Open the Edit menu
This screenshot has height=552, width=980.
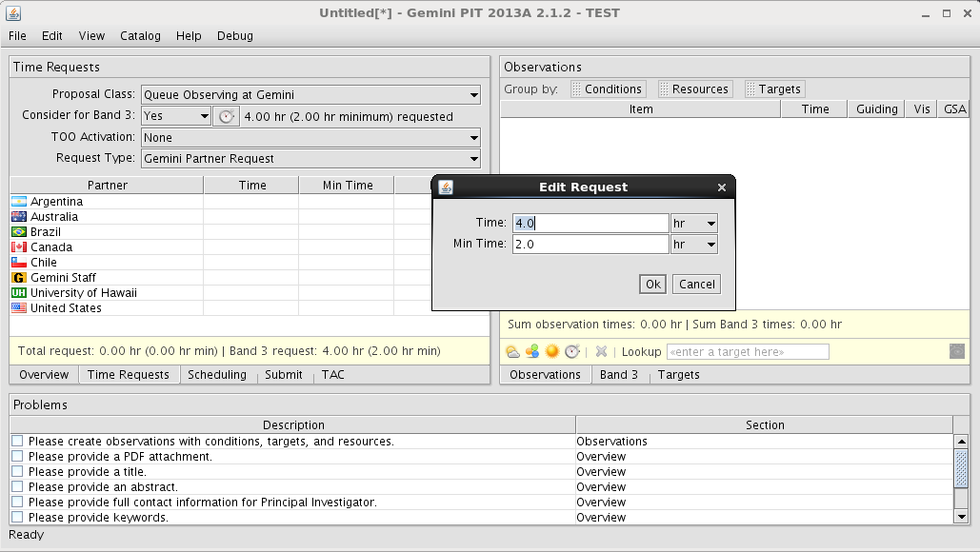[51, 35]
